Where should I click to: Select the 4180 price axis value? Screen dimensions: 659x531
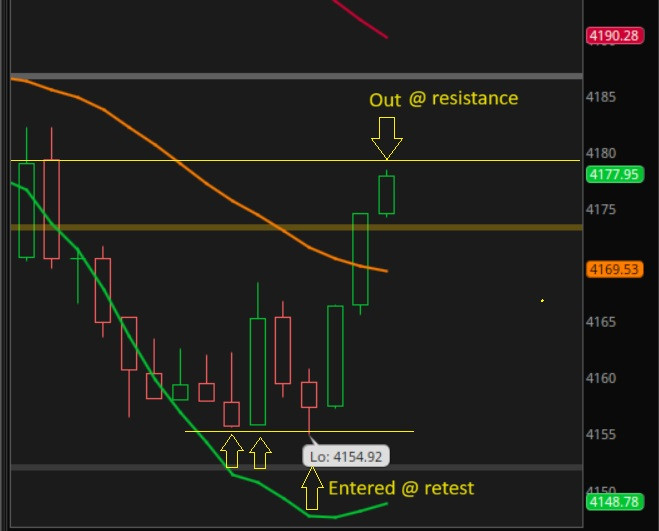(x=601, y=153)
